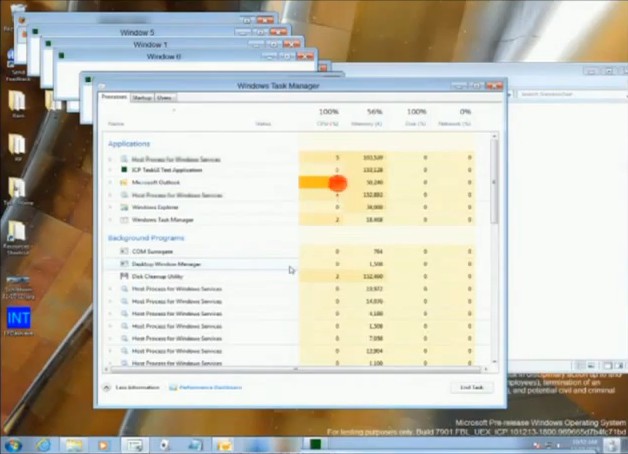Select the Windows Explorer row name
628x454 pixels.
pyautogui.click(x=155, y=207)
